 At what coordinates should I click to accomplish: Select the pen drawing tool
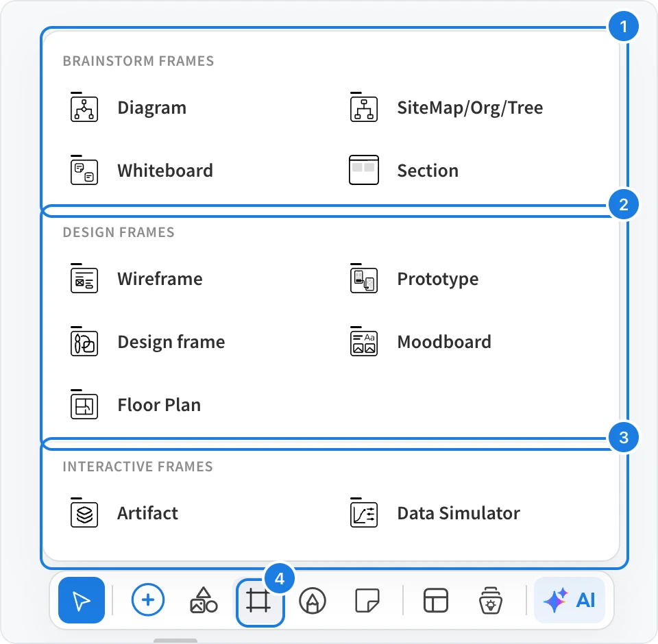(x=313, y=600)
